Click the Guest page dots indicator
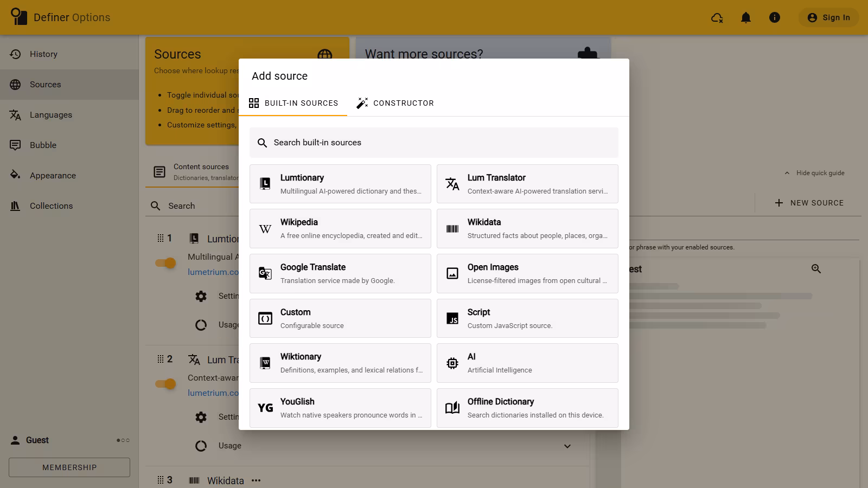Viewport: 868px width, 488px height. tap(123, 440)
